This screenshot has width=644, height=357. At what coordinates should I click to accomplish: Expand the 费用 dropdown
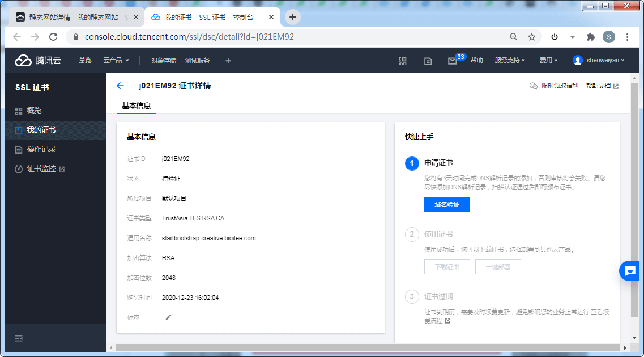click(x=548, y=61)
